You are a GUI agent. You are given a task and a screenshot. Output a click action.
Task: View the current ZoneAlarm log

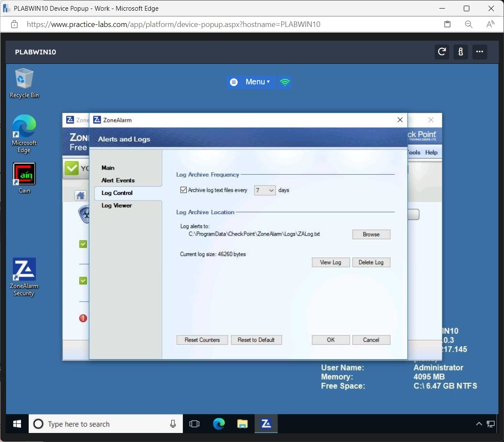[x=331, y=262]
